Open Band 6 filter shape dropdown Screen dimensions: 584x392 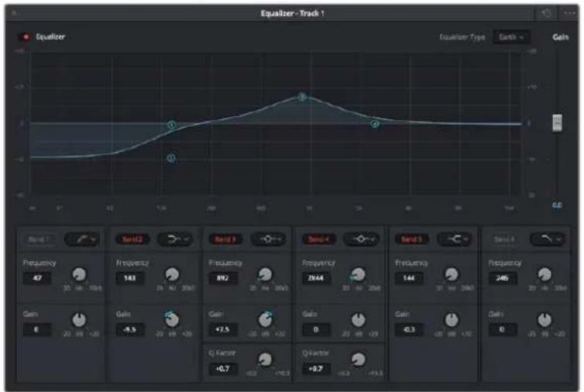coord(547,239)
